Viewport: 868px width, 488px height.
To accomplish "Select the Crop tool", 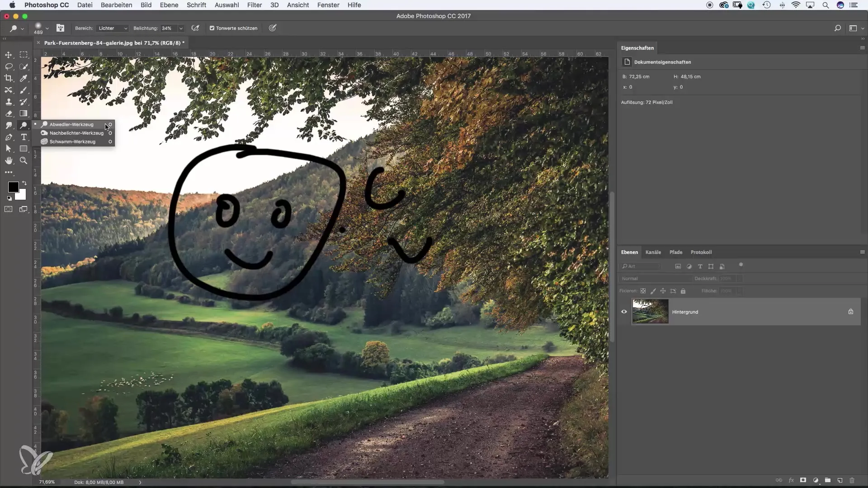I will [9, 78].
